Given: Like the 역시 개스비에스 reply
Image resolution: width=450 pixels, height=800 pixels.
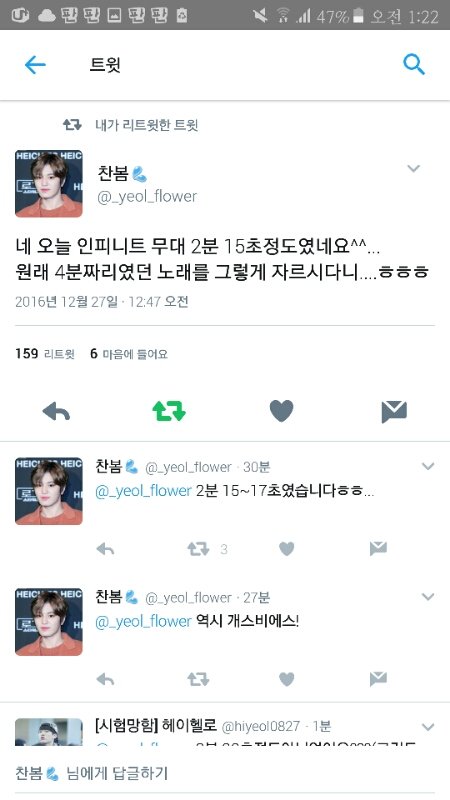Looking at the screenshot, I should (x=287, y=679).
